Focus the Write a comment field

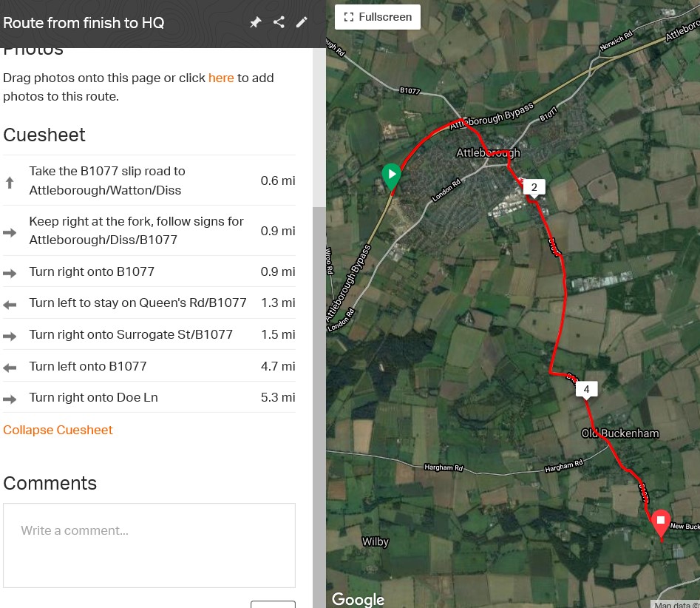tap(149, 545)
